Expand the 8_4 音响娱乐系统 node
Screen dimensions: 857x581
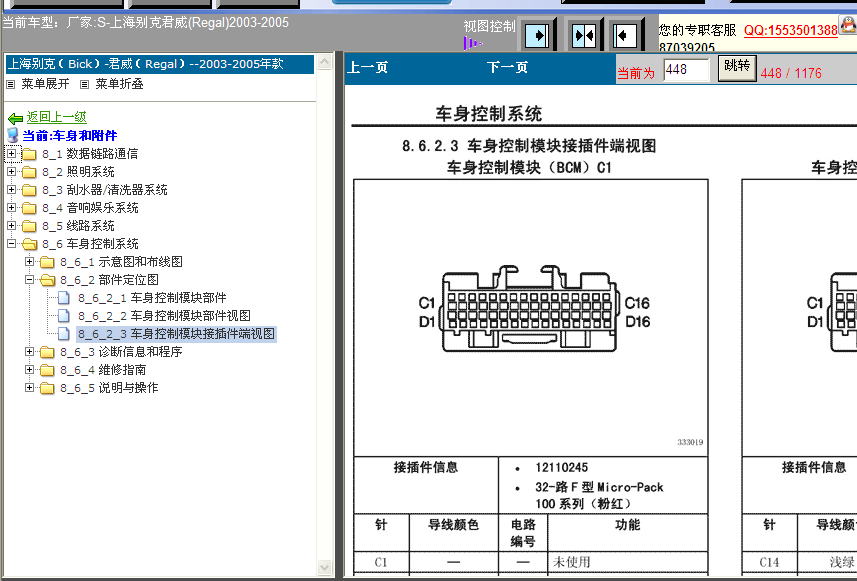click(x=11, y=208)
